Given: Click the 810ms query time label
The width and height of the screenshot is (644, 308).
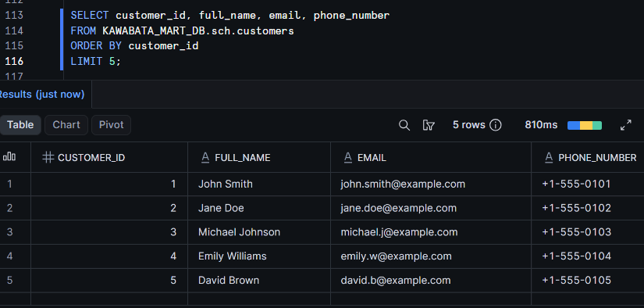Looking at the screenshot, I should point(541,125).
